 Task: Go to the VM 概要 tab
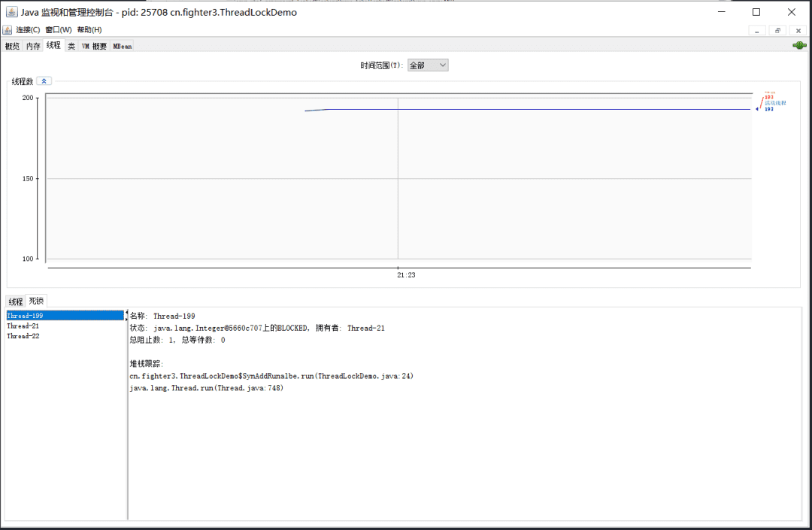[94, 46]
